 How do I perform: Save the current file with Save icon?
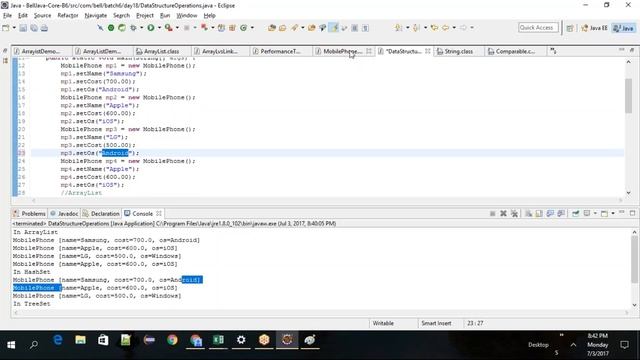tap(23, 28)
